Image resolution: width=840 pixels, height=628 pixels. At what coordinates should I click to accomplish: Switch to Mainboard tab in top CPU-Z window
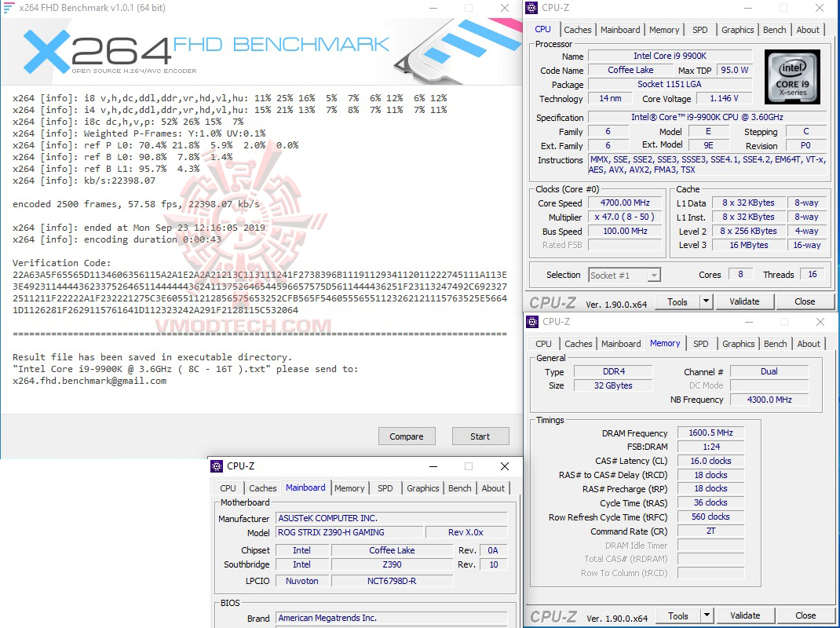(620, 30)
